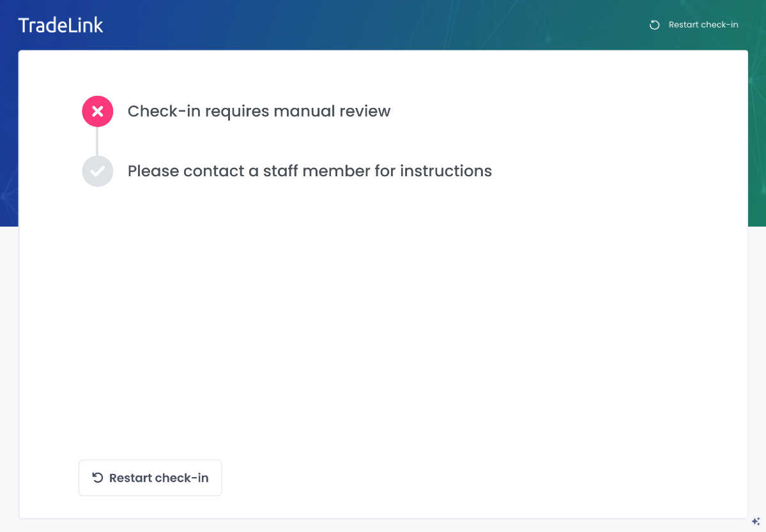Screen dimensions: 766x532
Task: Click the gray checkmark step icon
Action: pos(98,171)
